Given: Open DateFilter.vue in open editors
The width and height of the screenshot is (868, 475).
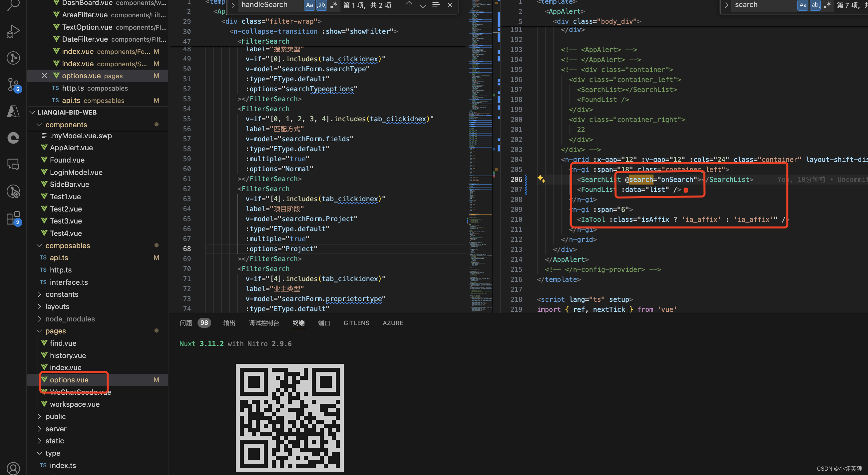Looking at the screenshot, I should pos(98,39).
